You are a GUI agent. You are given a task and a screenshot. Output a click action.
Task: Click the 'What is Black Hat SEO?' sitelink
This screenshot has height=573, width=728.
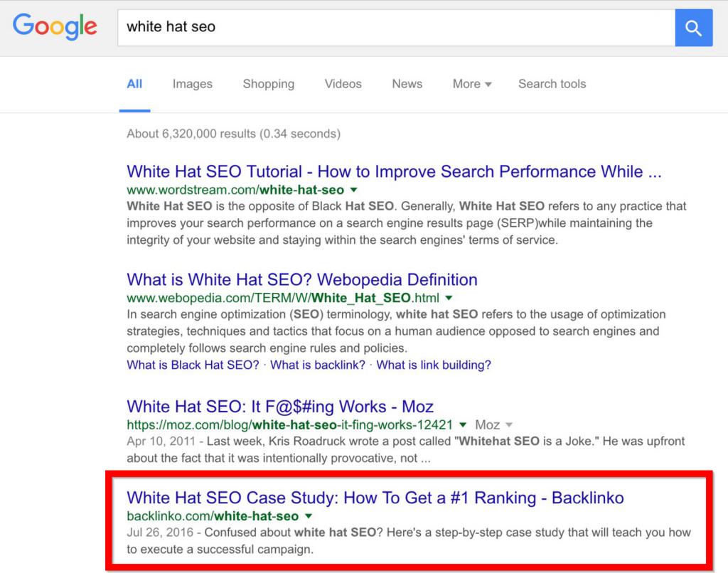pyautogui.click(x=193, y=365)
